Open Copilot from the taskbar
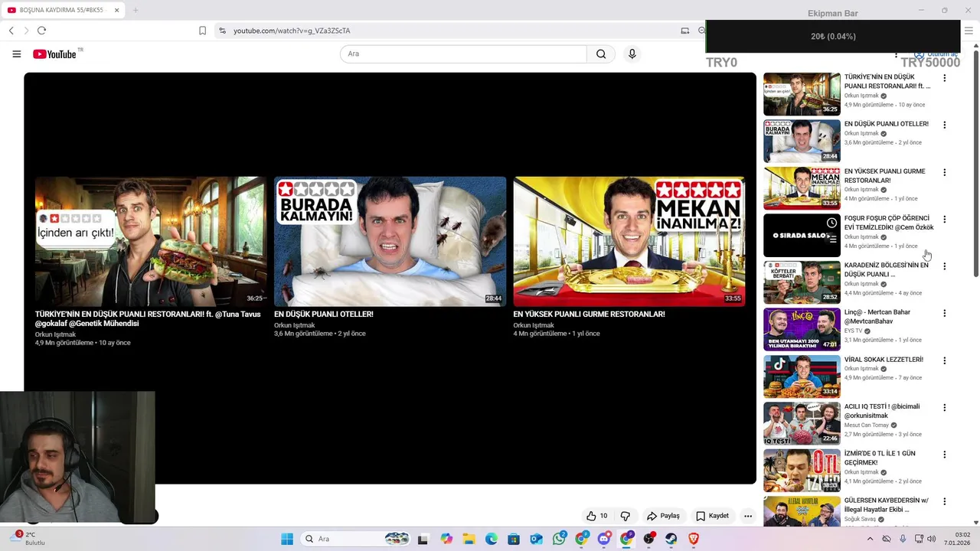The height and width of the screenshot is (551, 980). [x=446, y=539]
